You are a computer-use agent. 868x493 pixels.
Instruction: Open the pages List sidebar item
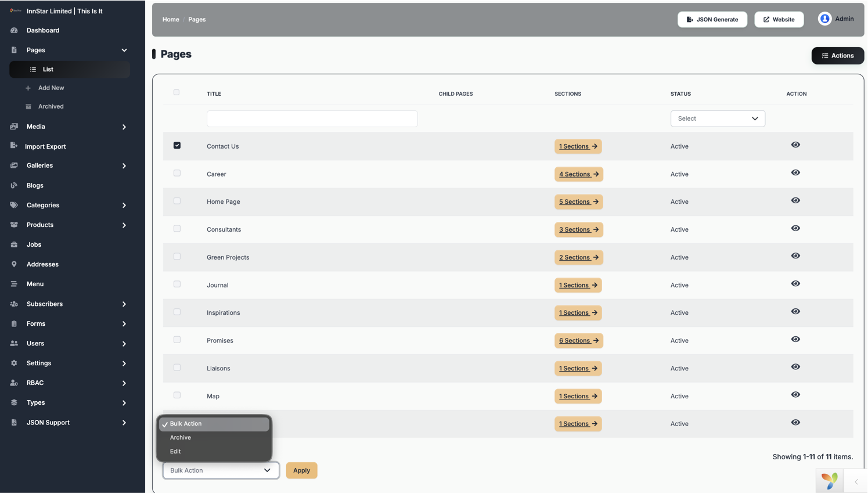click(70, 69)
